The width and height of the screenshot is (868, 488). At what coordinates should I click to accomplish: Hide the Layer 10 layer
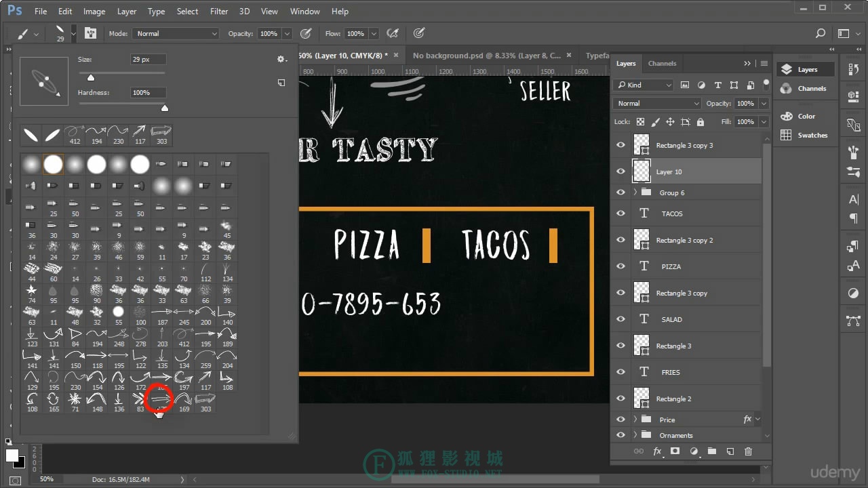[x=620, y=171]
